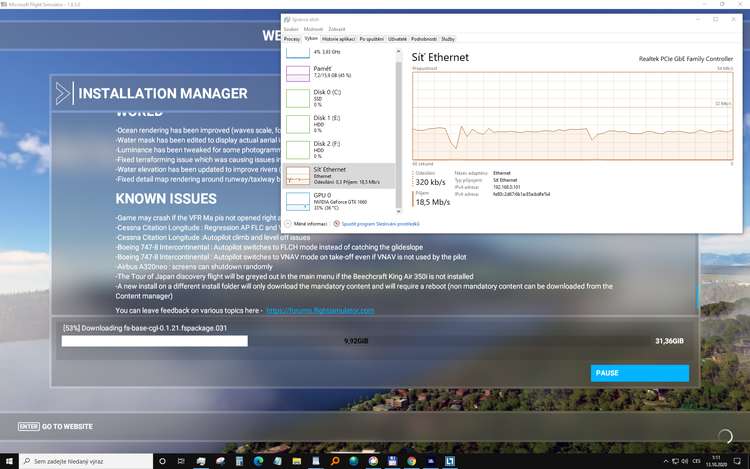Open Task Manager's Možnosti menu
This screenshot has height=469, width=750.
(313, 29)
